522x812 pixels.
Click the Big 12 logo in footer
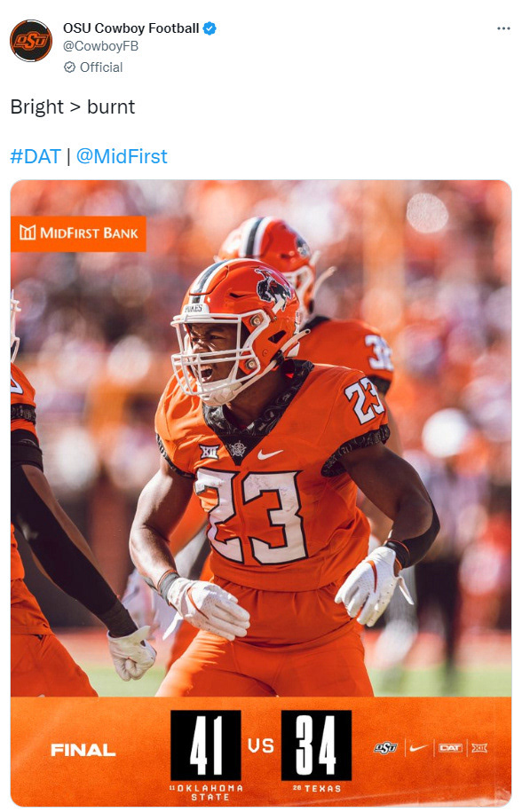pyautogui.click(x=479, y=748)
